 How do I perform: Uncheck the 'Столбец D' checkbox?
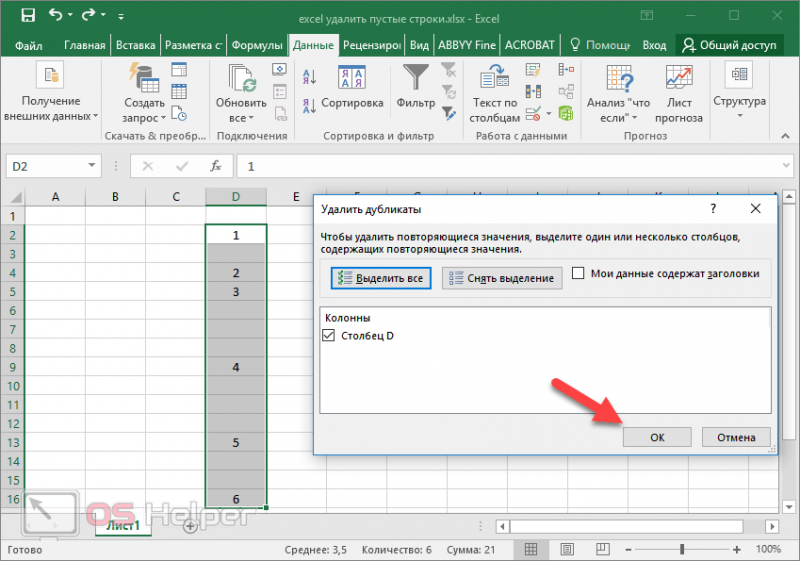click(x=329, y=336)
